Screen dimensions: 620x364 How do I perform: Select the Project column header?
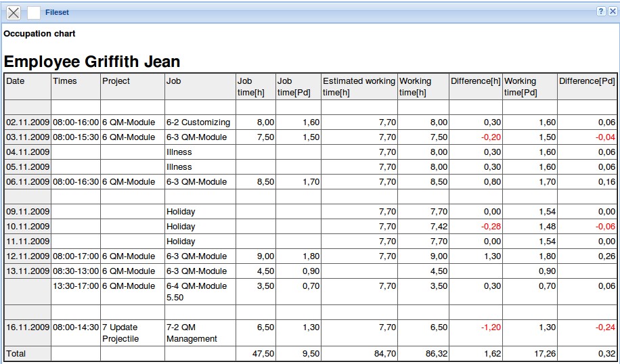(x=116, y=81)
